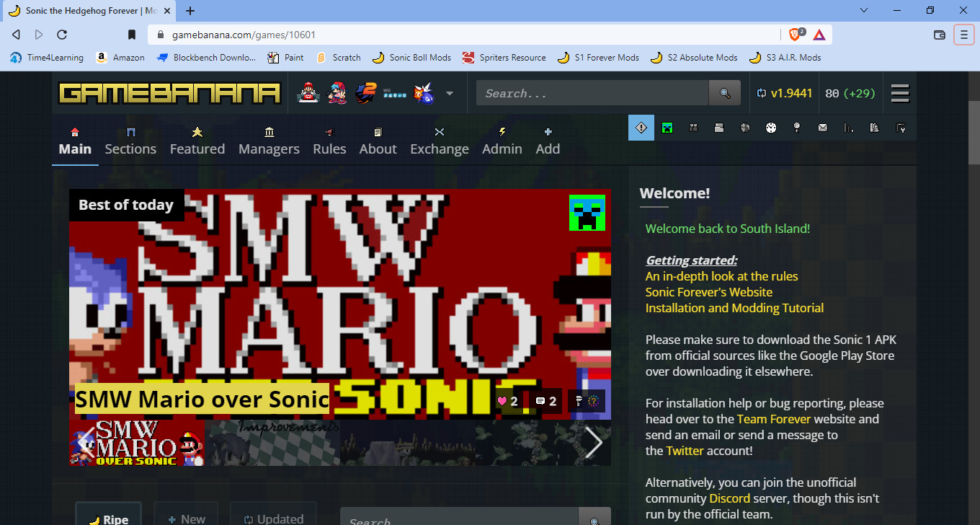Expand the game icons dropdown arrow
The width and height of the screenshot is (980, 525).
(x=449, y=94)
